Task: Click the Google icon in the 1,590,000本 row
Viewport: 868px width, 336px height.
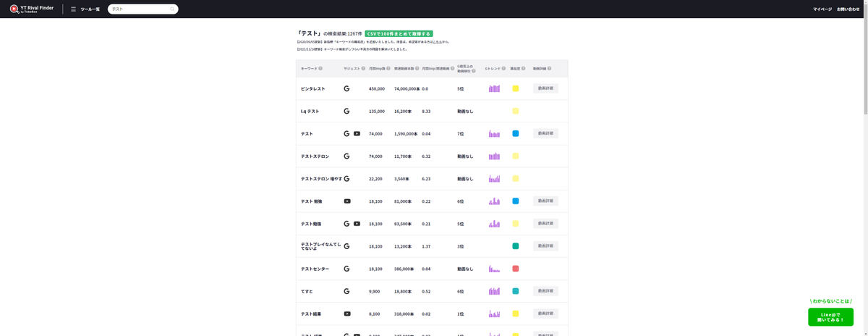Action: (x=346, y=134)
